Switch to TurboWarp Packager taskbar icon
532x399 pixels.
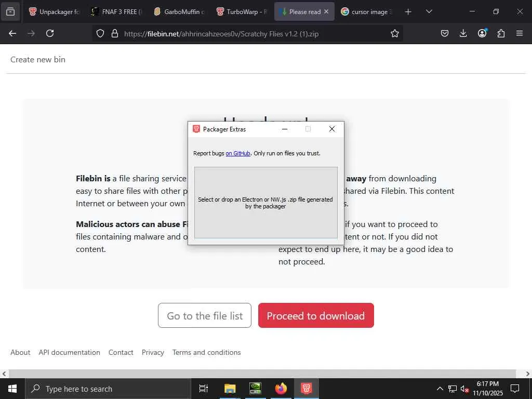(x=307, y=389)
